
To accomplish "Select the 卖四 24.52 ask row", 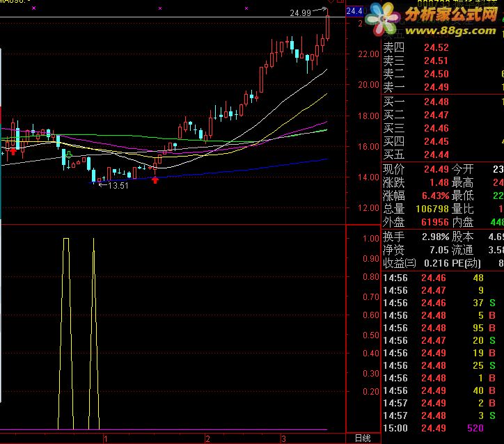I will tap(443, 47).
